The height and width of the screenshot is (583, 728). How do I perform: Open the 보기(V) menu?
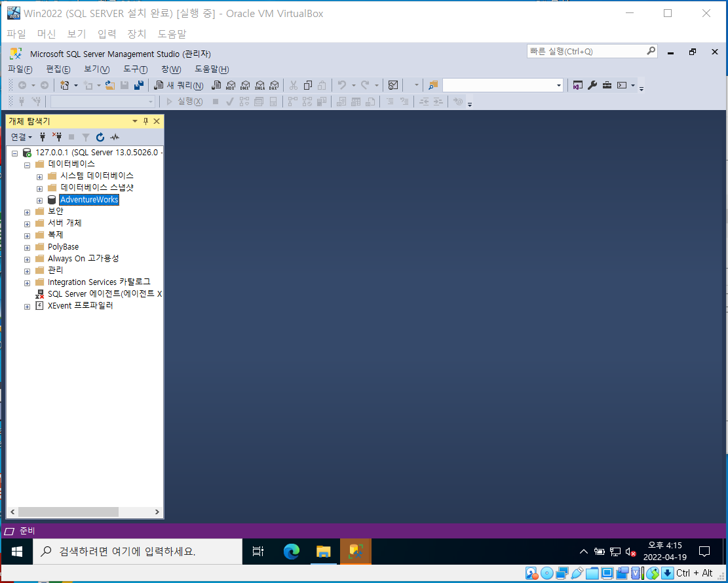(x=96, y=69)
